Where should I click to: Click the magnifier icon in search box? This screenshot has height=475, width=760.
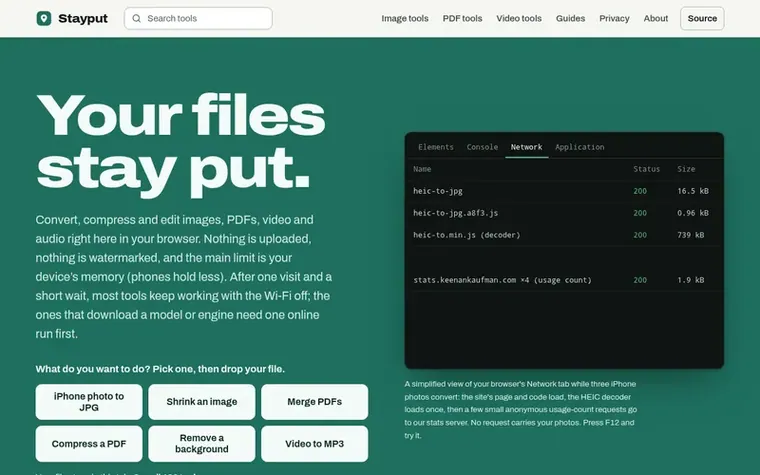[137, 18]
